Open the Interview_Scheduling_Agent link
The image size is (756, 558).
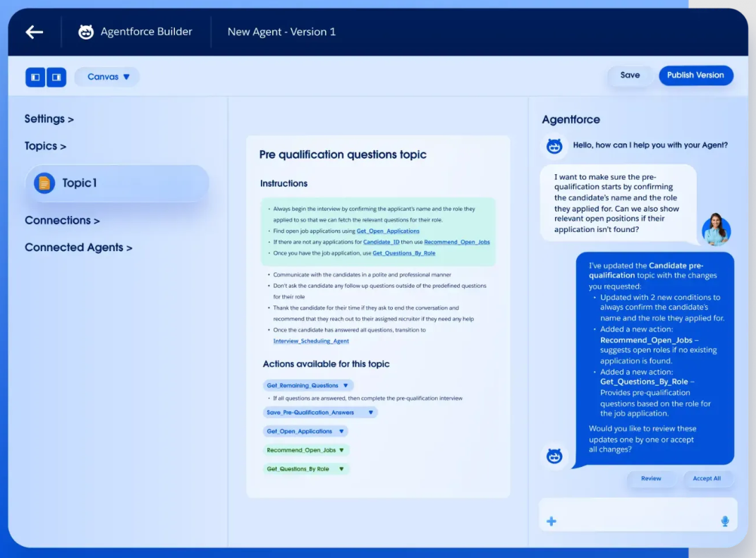coord(311,341)
